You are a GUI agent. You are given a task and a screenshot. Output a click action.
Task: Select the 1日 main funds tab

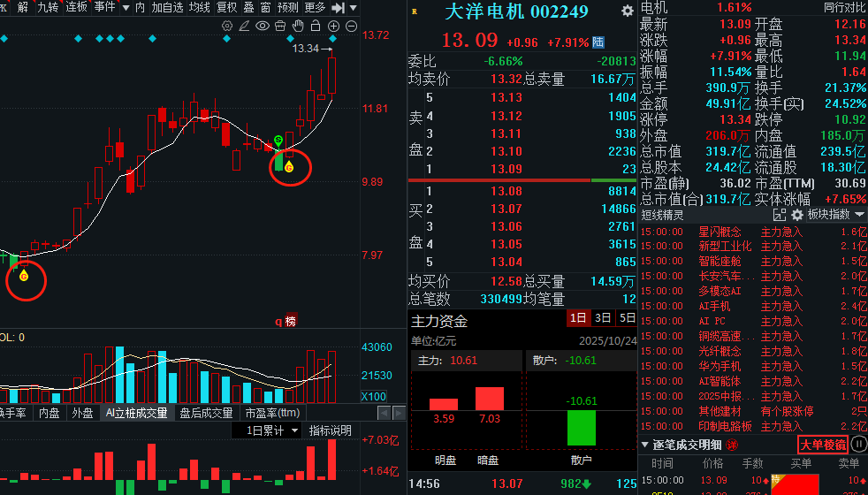pyautogui.click(x=578, y=318)
